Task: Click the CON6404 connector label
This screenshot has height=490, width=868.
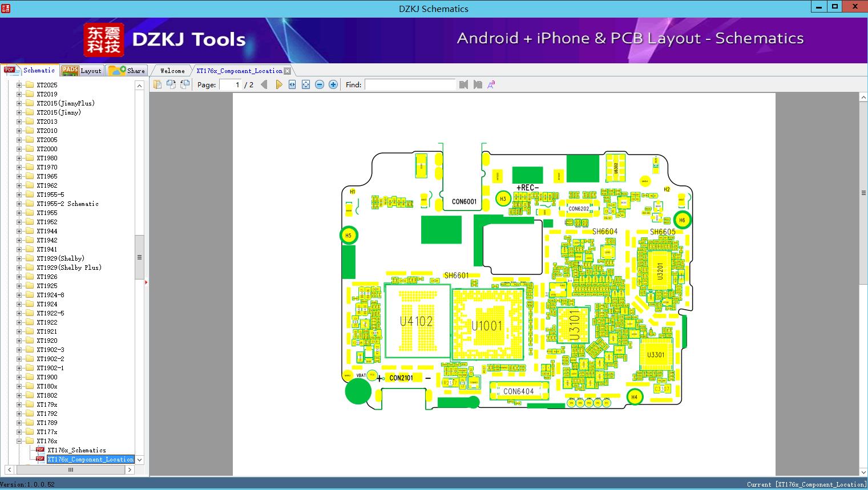Action: (518, 391)
